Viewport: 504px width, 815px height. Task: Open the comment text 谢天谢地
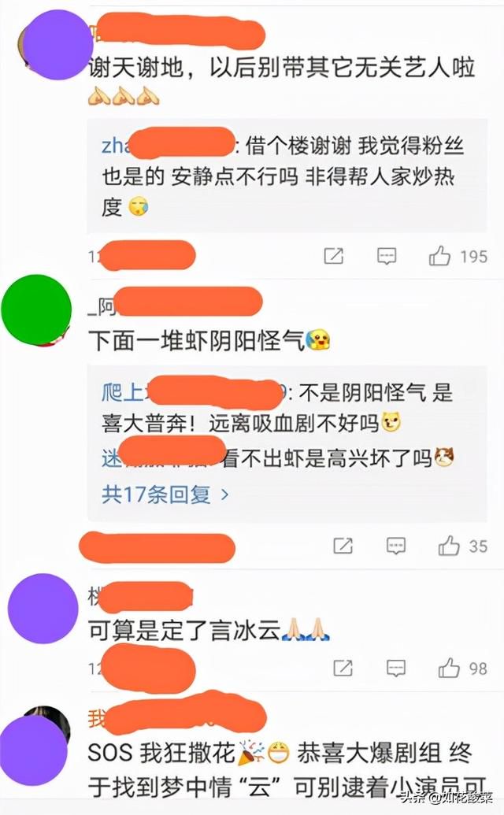click(136, 68)
